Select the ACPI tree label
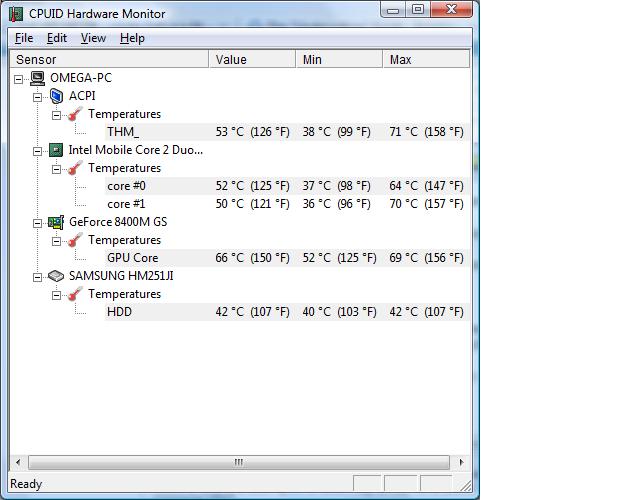640x500 pixels. [x=82, y=96]
